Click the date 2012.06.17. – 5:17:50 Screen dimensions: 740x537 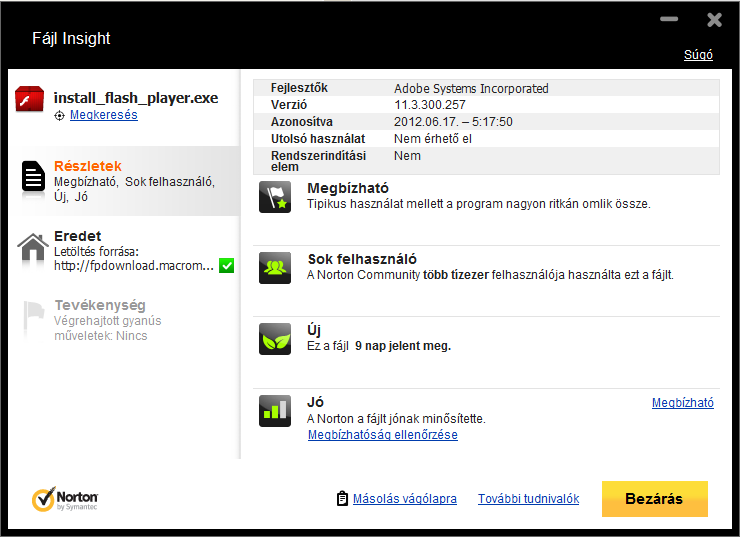tap(453, 122)
